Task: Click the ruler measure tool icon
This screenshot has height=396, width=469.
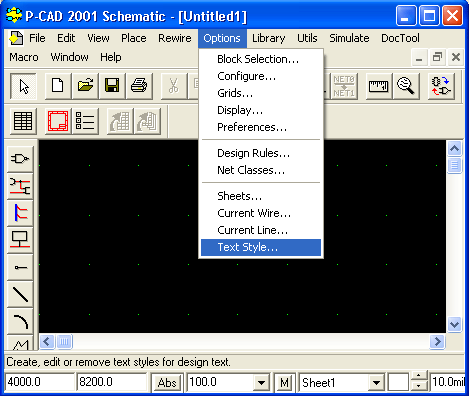Action: (x=378, y=86)
